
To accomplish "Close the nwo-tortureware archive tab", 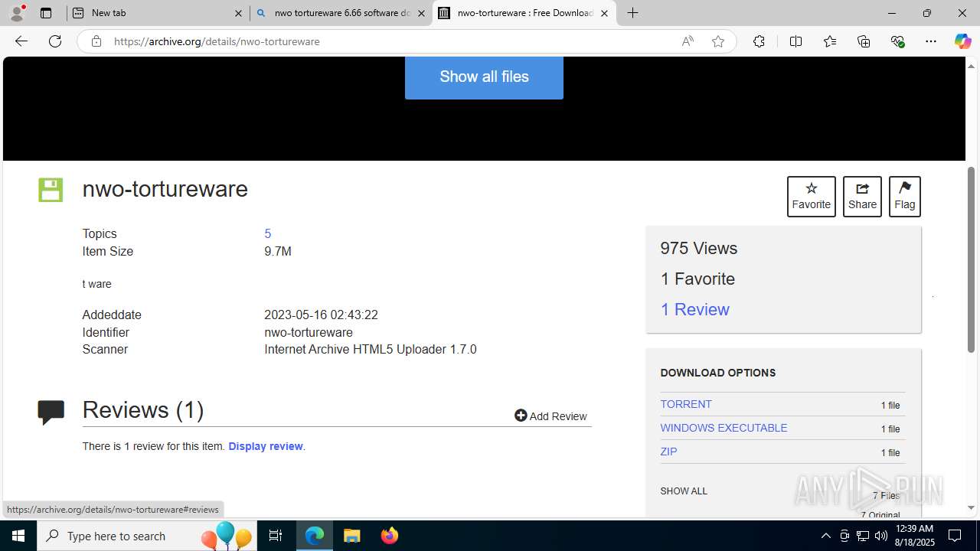I will pos(604,13).
